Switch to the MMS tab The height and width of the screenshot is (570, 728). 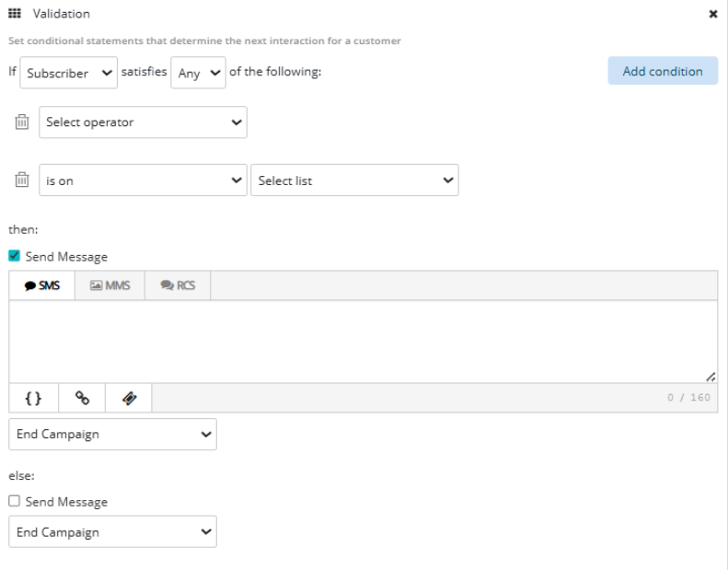(110, 285)
